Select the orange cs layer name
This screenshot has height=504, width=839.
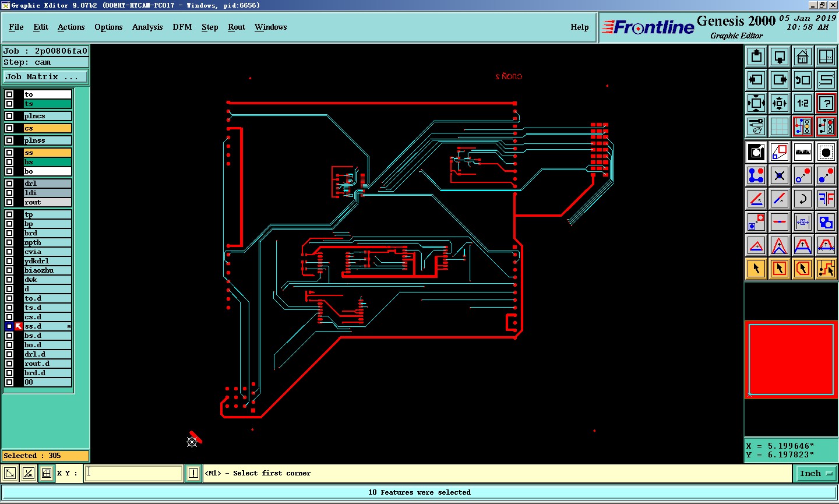pyautogui.click(x=48, y=128)
